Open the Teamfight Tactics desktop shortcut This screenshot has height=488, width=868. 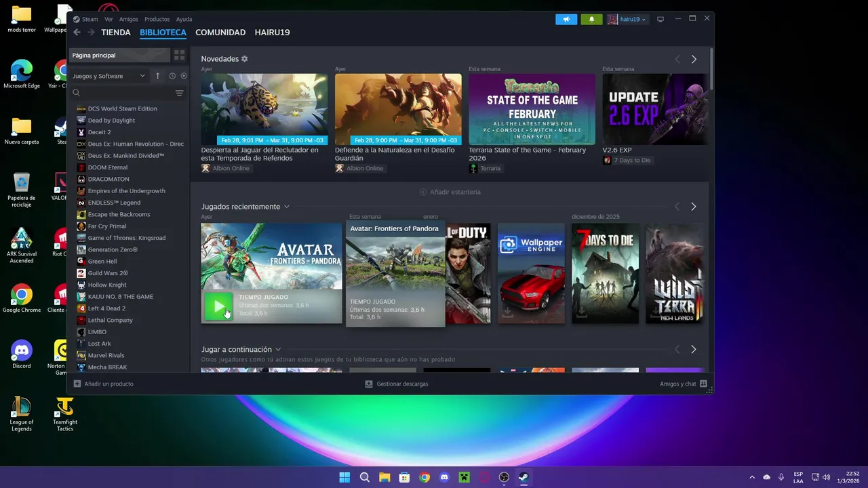point(64,414)
